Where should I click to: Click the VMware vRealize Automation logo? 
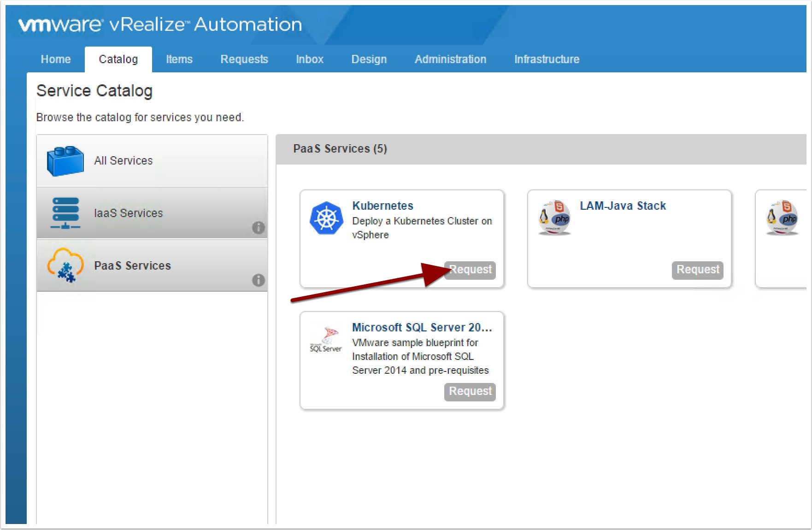pyautogui.click(x=160, y=24)
